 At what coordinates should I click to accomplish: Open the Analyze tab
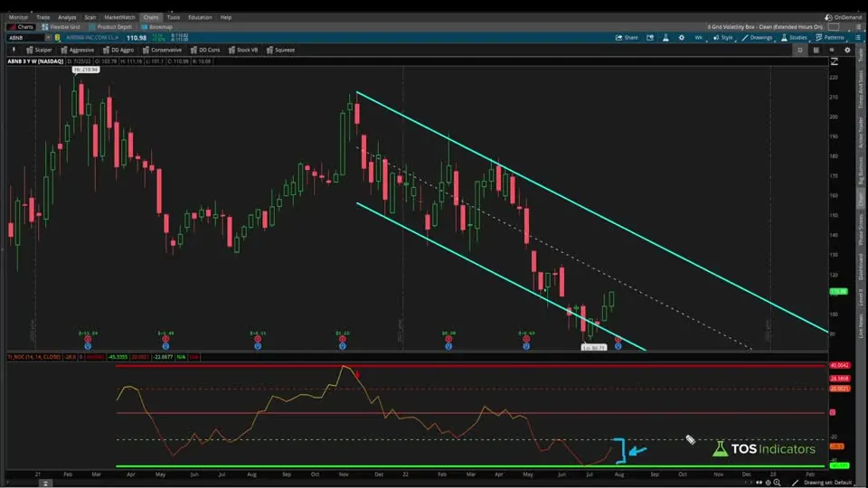(x=67, y=17)
